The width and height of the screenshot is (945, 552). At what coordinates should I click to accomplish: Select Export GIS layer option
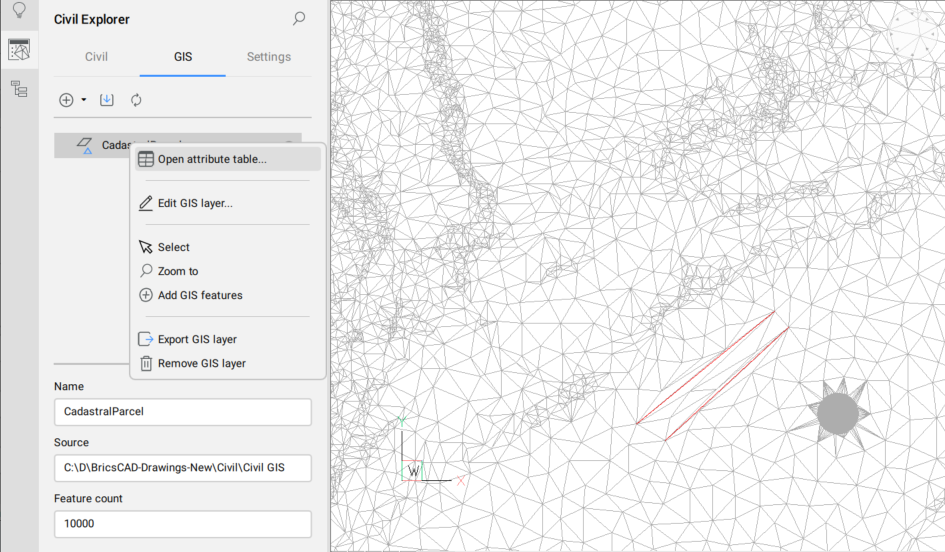pos(197,339)
